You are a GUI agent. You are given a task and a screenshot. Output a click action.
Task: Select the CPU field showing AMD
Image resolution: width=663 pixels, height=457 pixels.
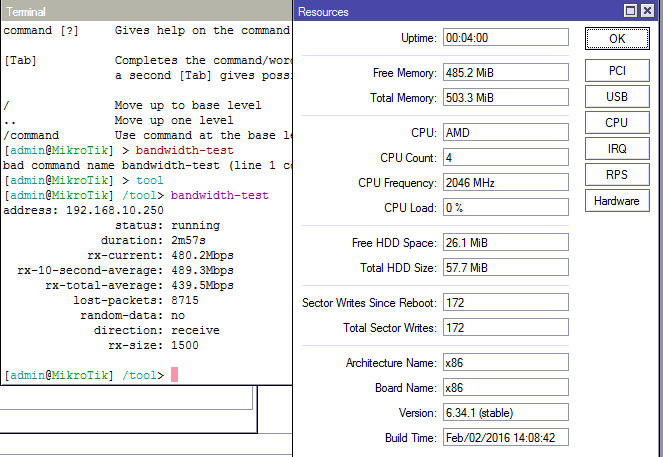506,132
